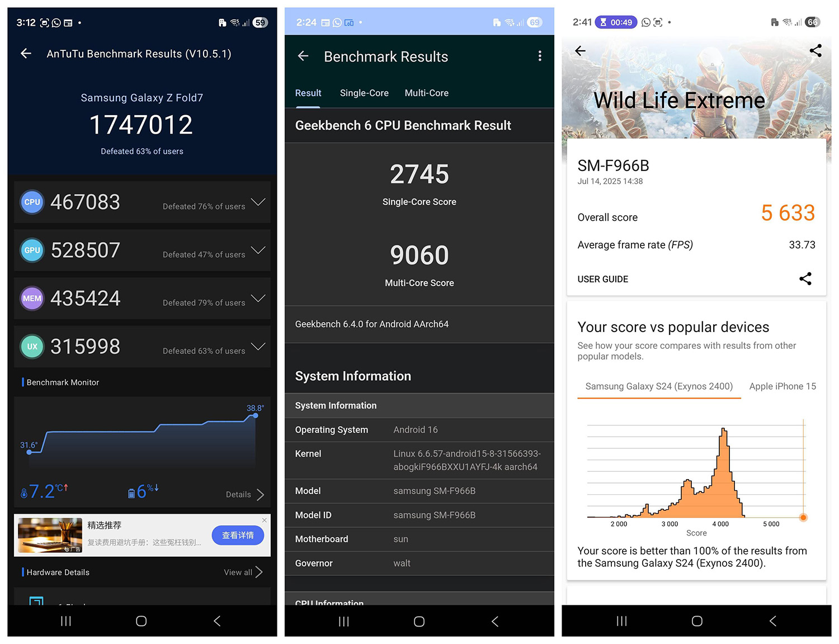Tap the 9060 Multi-Core Score
This screenshot has width=839, height=644.
click(x=419, y=255)
